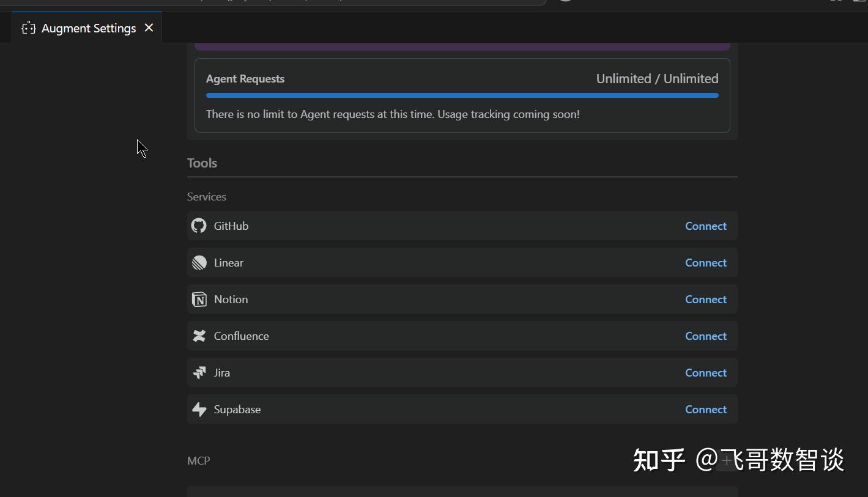Click the Jira service icon
Image resolution: width=868 pixels, height=497 pixels.
[198, 372]
